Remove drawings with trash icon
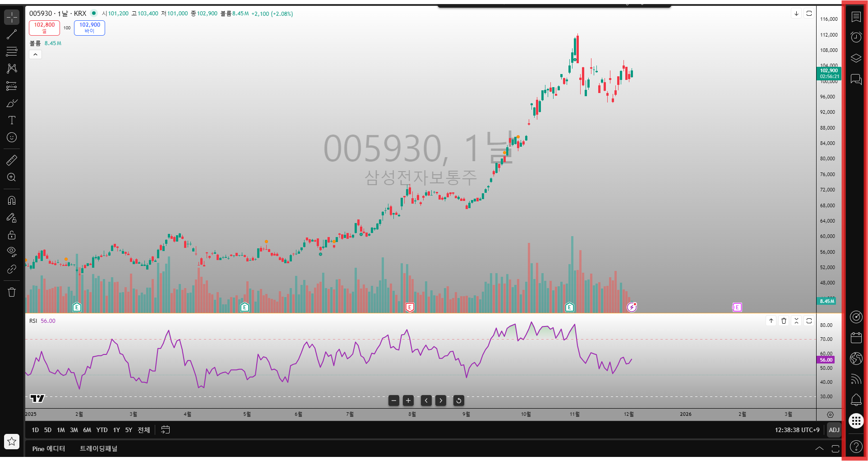The width and height of the screenshot is (868, 461). click(12, 292)
